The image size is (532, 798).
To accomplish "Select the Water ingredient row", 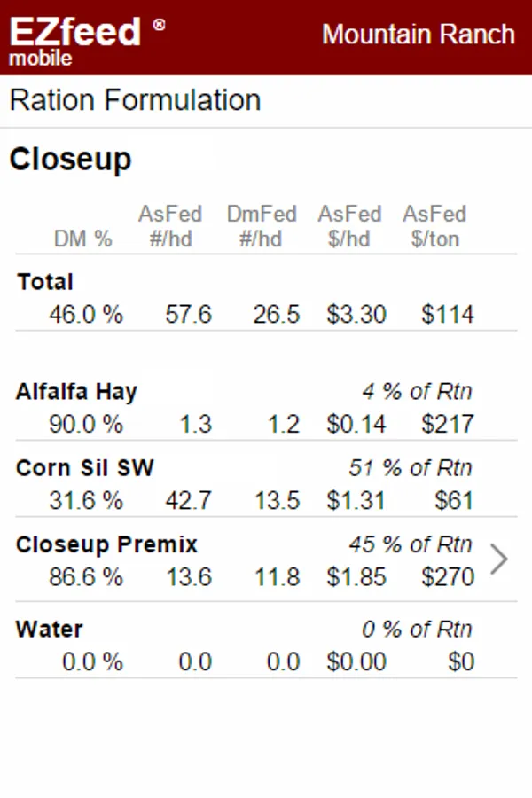I will pyautogui.click(x=266, y=645).
